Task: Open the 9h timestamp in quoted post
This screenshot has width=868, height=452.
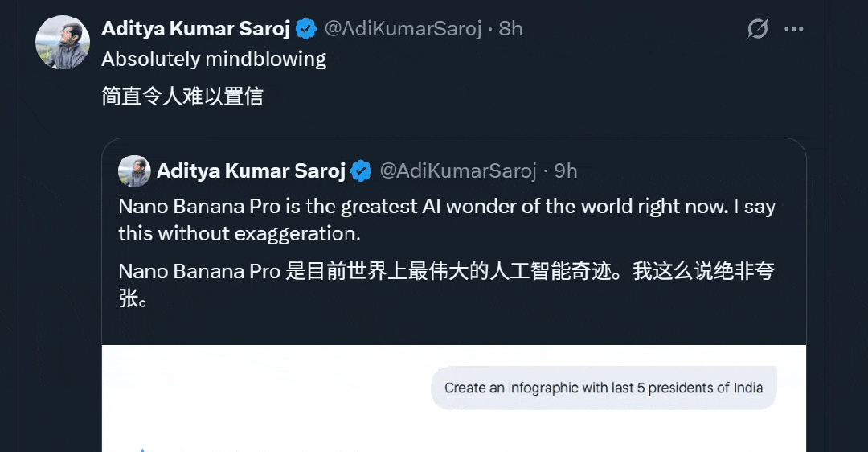Action: click(566, 171)
